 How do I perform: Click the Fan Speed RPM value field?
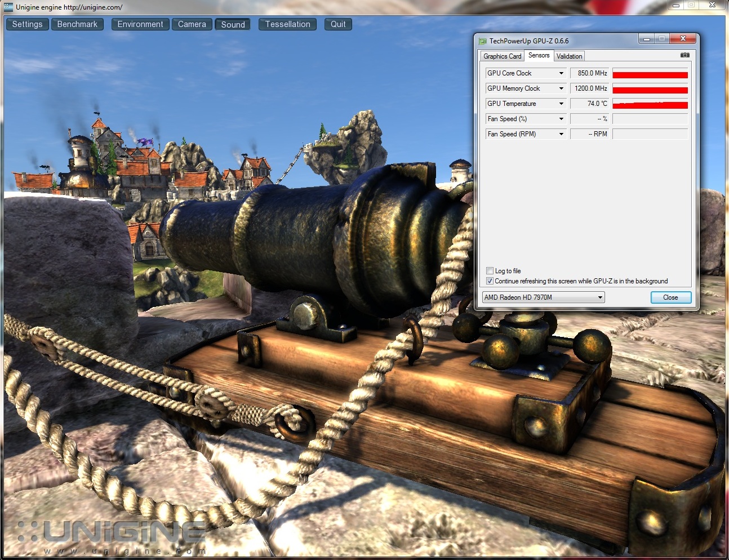(x=590, y=134)
